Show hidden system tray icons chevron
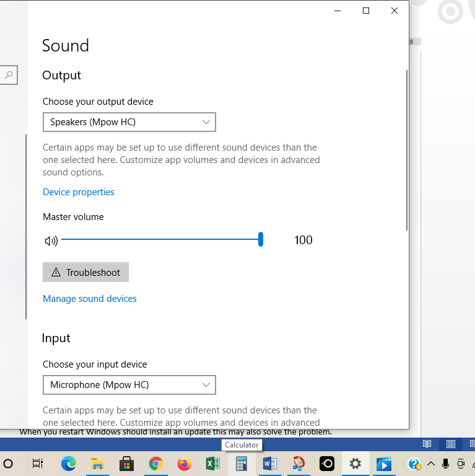 click(x=431, y=464)
